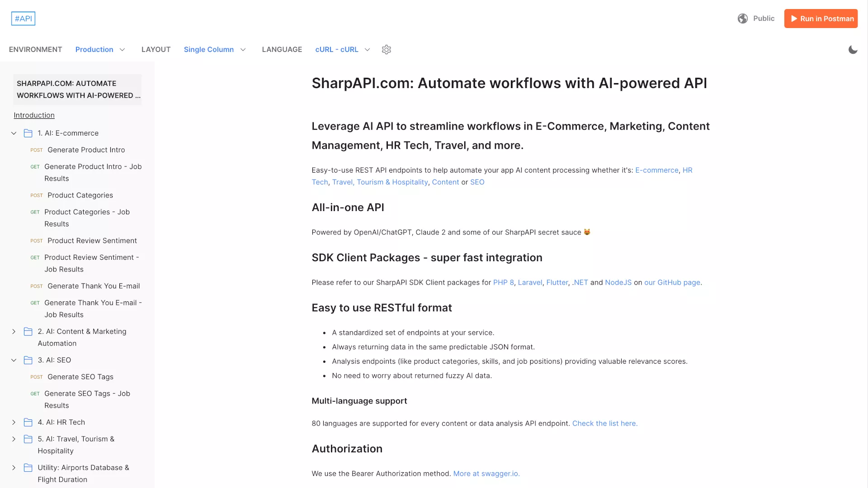This screenshot has height=488, width=868.
Task: Collapse the AI: E-commerce folder chevron
Action: (x=14, y=133)
